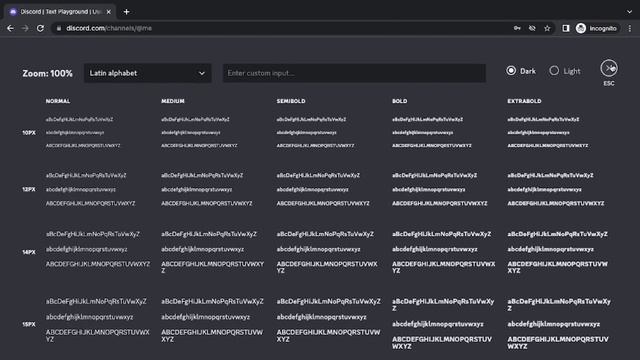Reload the page with refresh icon
Viewport: 640px width, 360px height.
pos(40,28)
